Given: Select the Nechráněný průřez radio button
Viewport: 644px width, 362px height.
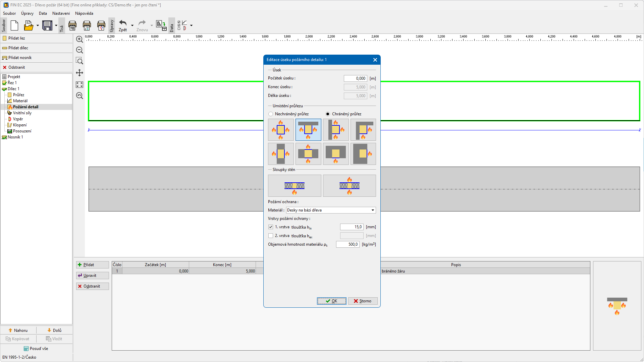Looking at the screenshot, I should point(271,114).
